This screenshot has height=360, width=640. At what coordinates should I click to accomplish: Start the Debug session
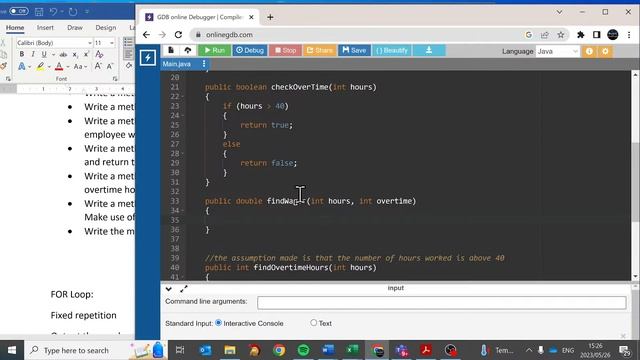250,50
